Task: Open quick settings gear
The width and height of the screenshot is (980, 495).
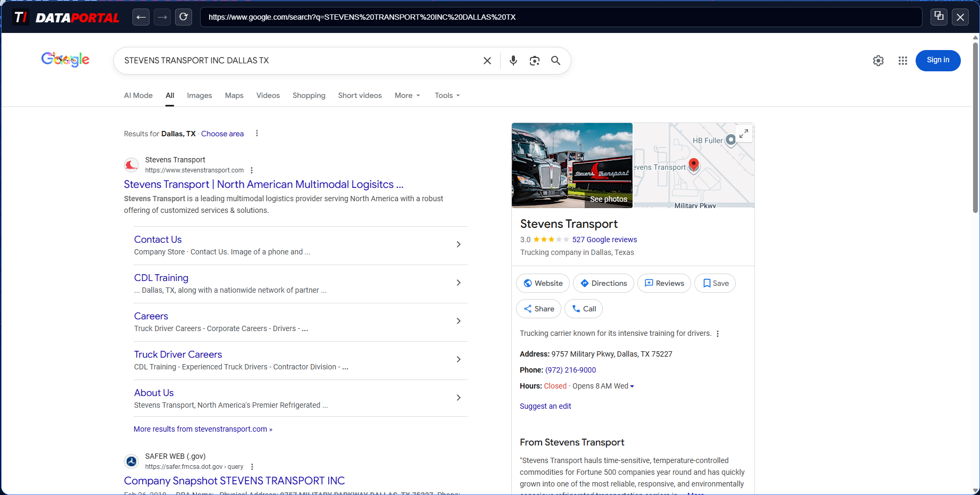Action: point(878,61)
